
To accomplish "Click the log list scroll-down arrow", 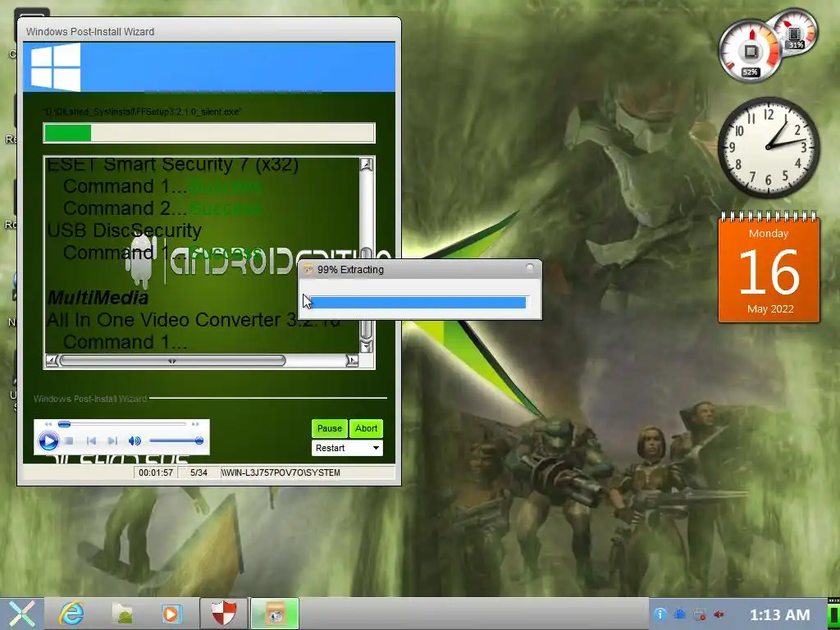I will (367, 346).
